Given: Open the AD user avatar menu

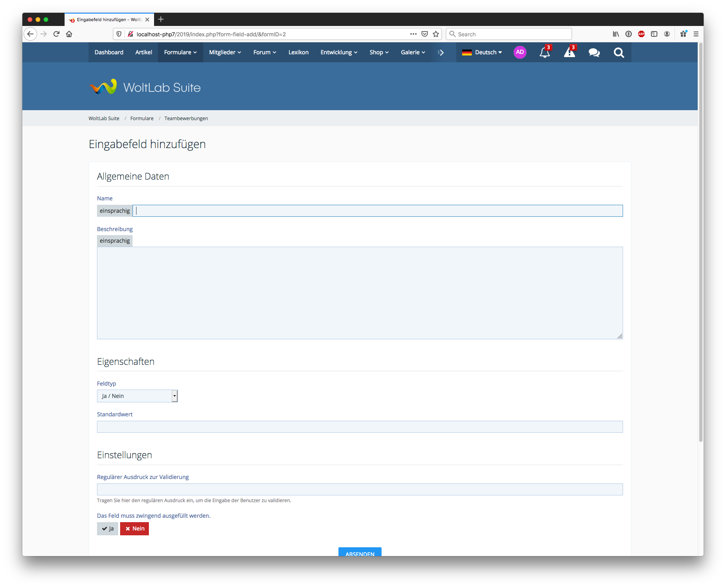Looking at the screenshot, I should point(520,52).
